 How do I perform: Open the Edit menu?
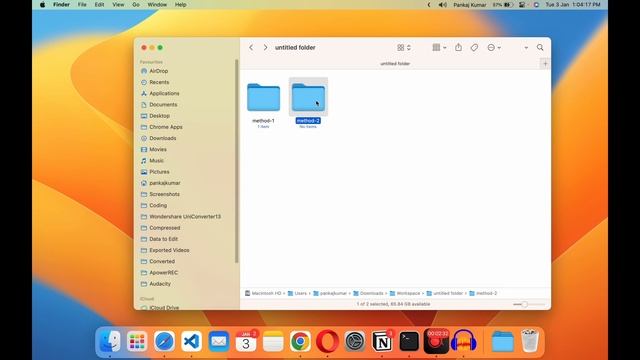click(x=99, y=5)
